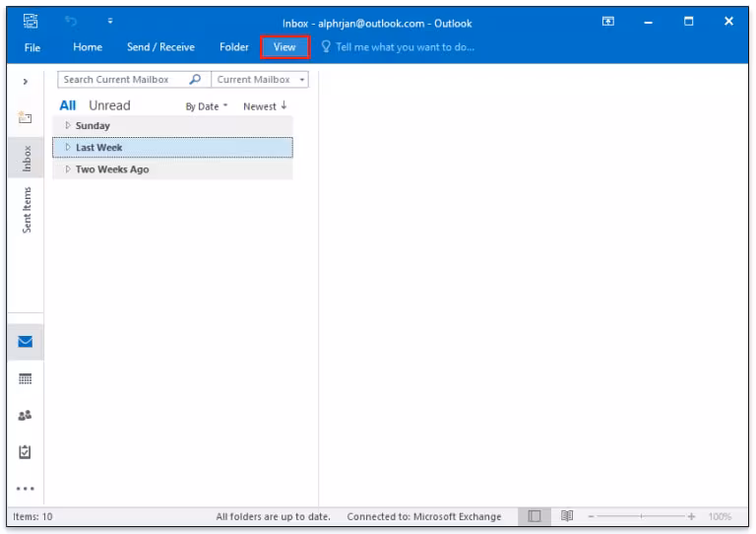Viewport: 756px width, 534px height.
Task: Select the Folder ribbon tab
Action: (x=234, y=47)
